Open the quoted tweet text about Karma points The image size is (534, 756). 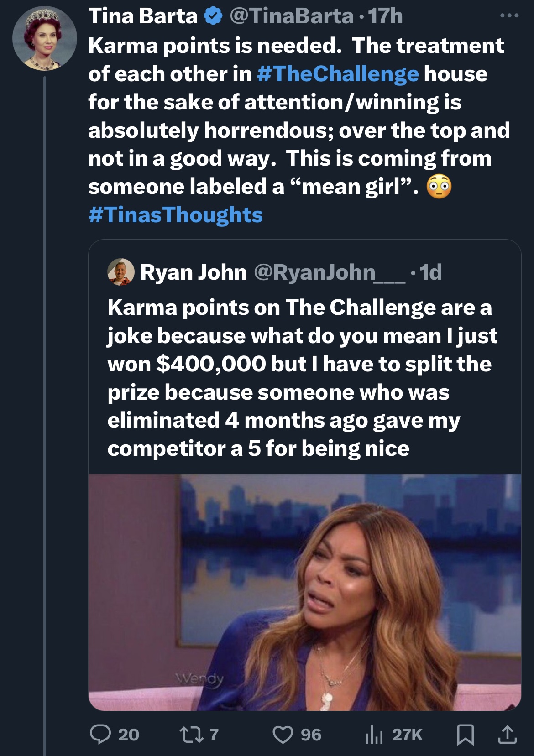tap(302, 378)
